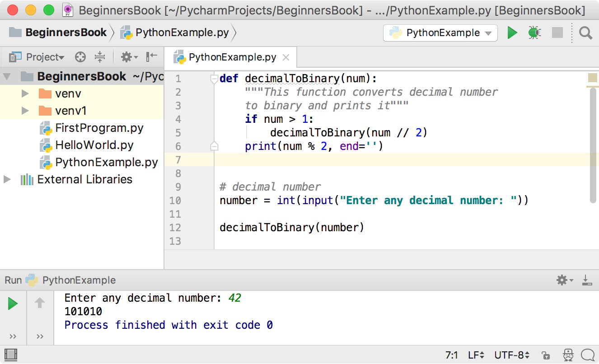The width and height of the screenshot is (599, 364).
Task: Click the fold end marker on line 6
Action: tap(215, 146)
